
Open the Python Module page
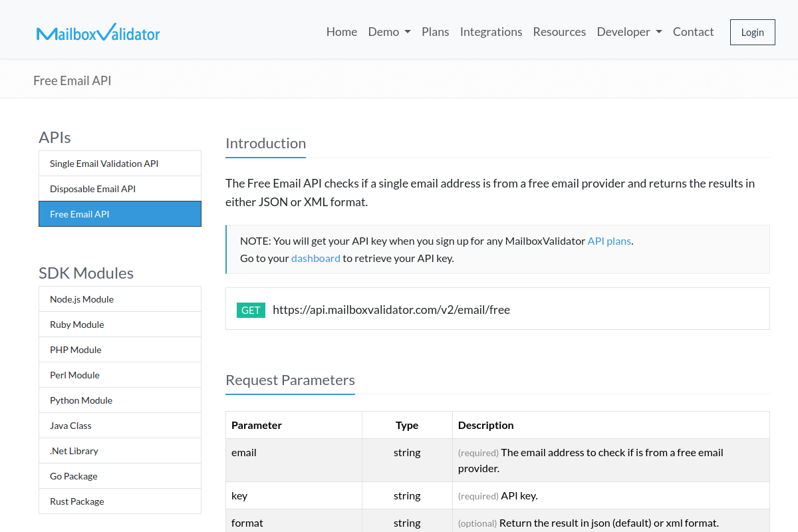(120, 400)
